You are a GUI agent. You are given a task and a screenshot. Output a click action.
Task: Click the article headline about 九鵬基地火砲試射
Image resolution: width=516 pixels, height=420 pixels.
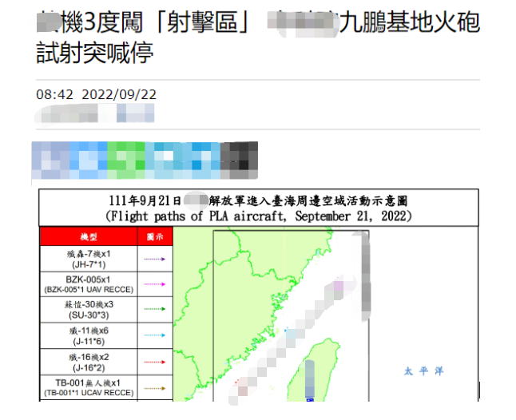coord(258,38)
